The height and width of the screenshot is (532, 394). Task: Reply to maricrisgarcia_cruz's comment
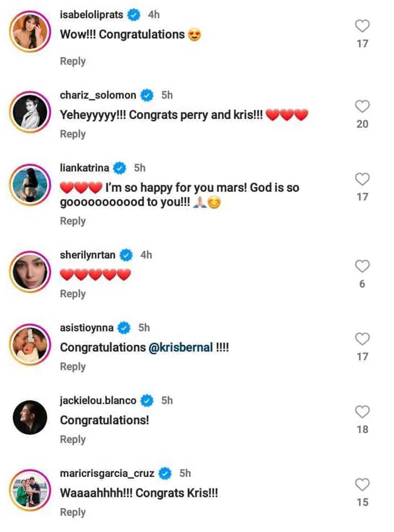(73, 512)
